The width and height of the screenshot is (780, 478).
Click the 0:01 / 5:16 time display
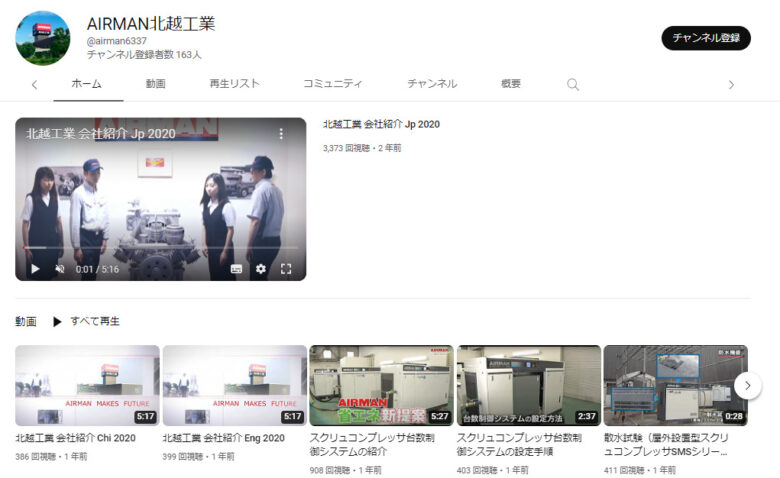tap(97, 269)
